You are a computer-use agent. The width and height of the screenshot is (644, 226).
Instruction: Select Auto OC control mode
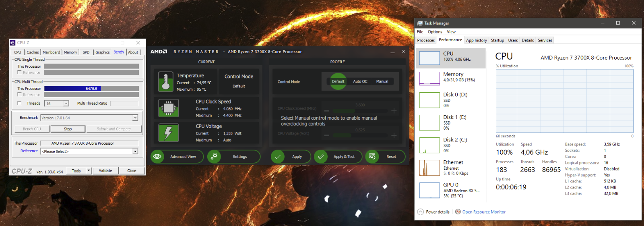pos(360,81)
